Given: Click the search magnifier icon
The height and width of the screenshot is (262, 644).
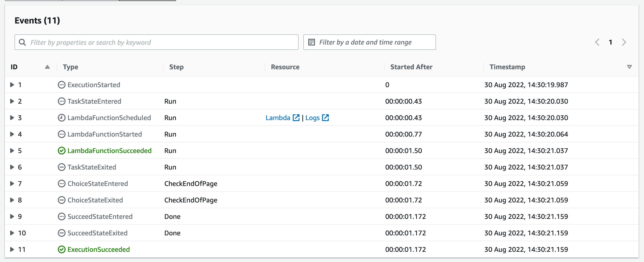Looking at the screenshot, I should [22, 42].
